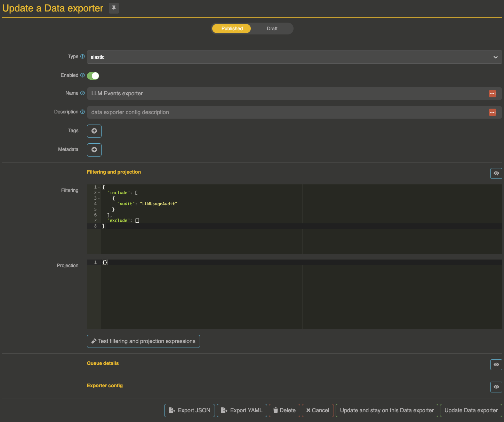Screen dimensions: 504x422
Task: Click the help icon next to Type
Action: pos(82,56)
